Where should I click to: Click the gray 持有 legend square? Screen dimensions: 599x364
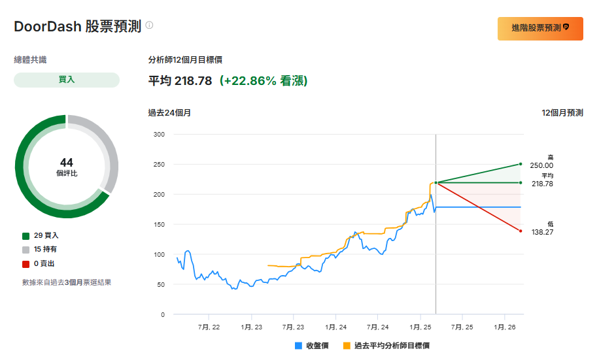pyautogui.click(x=26, y=250)
